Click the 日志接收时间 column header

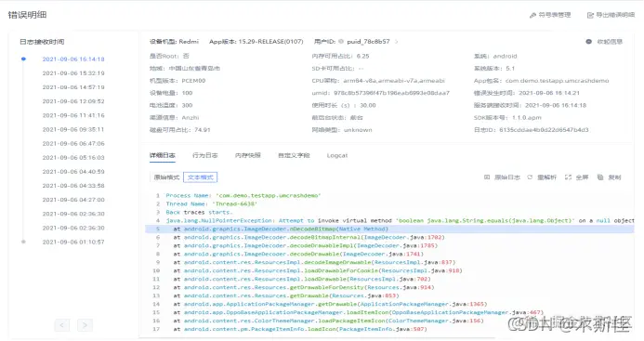coord(42,42)
